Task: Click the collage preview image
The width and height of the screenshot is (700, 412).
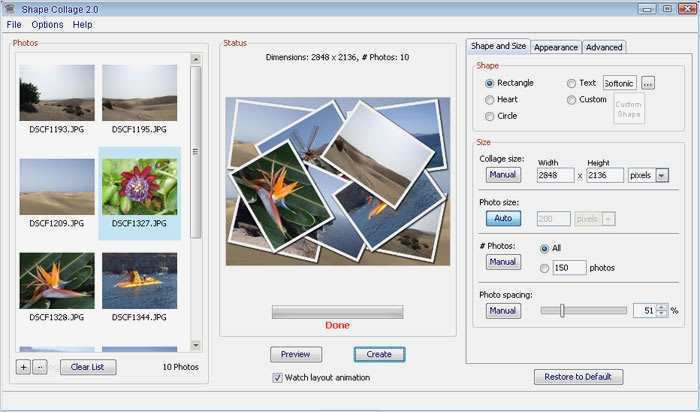Action: click(338, 181)
